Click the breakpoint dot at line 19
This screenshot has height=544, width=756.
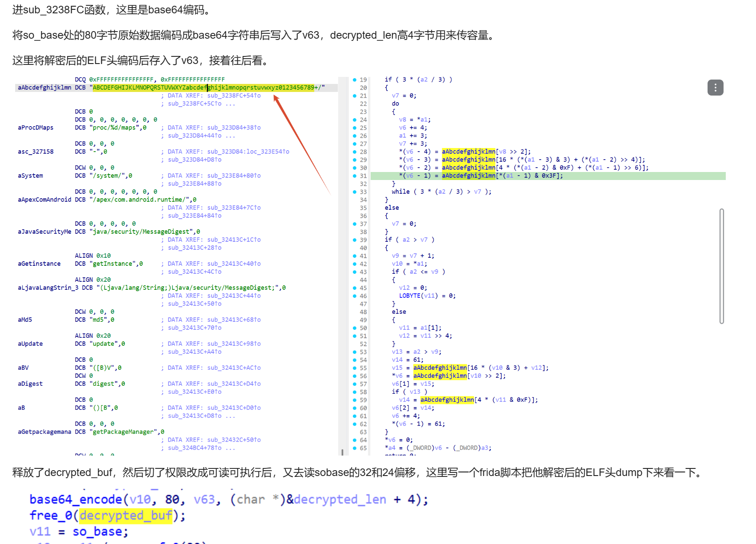tap(355, 80)
